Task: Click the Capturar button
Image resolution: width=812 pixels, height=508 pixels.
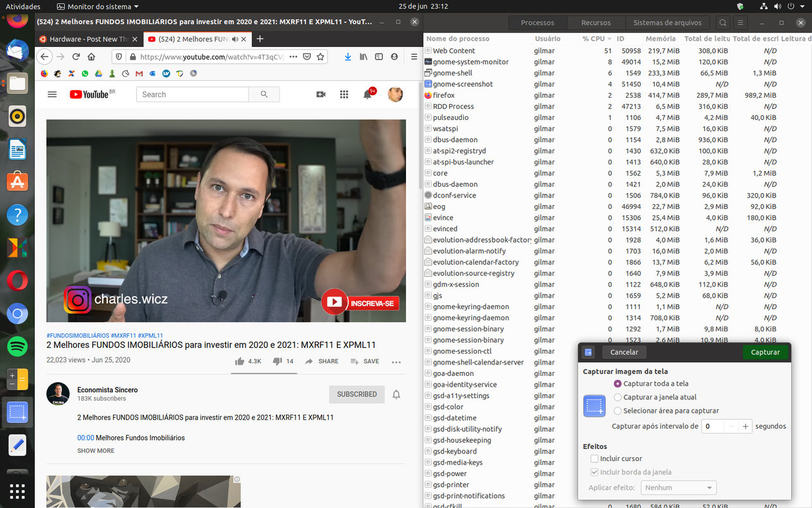Action: point(765,352)
